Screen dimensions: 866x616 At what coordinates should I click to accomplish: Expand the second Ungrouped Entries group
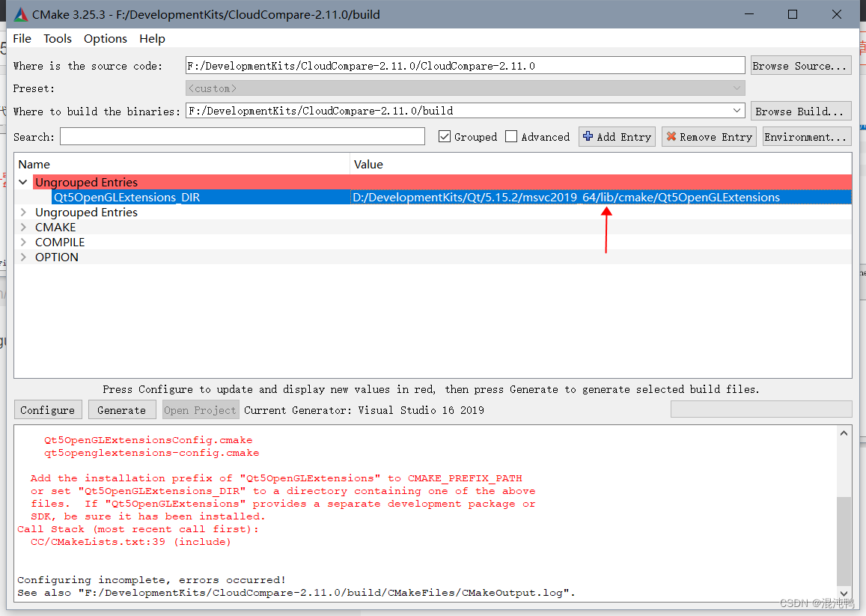pyautogui.click(x=23, y=212)
